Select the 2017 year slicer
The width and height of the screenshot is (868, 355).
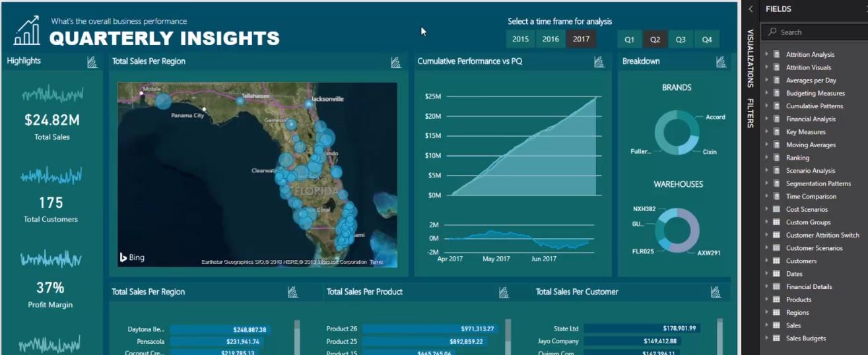point(581,39)
